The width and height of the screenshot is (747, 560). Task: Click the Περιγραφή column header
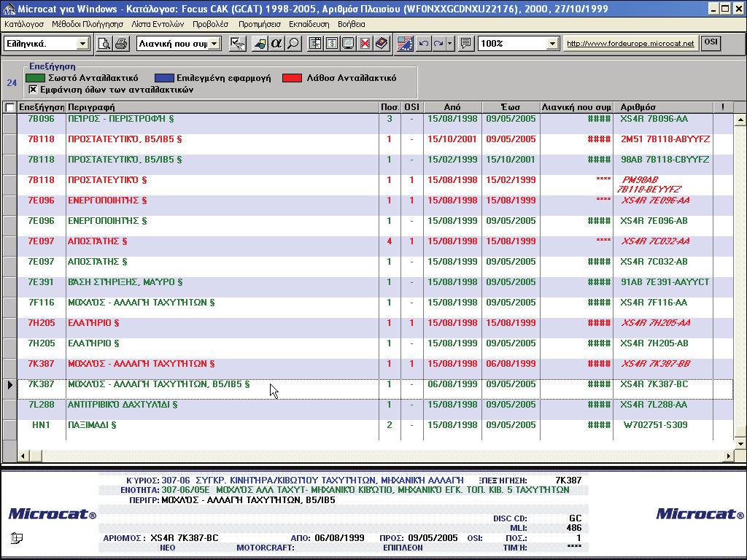point(222,107)
